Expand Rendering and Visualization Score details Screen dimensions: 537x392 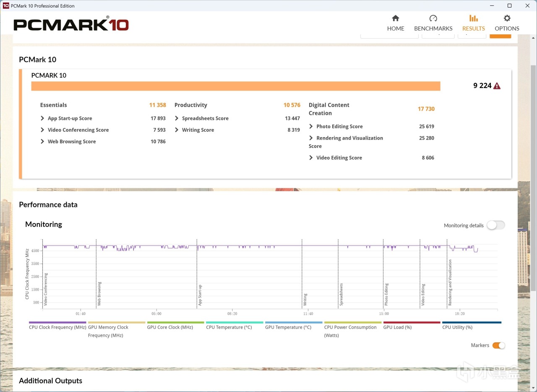pyautogui.click(x=311, y=138)
